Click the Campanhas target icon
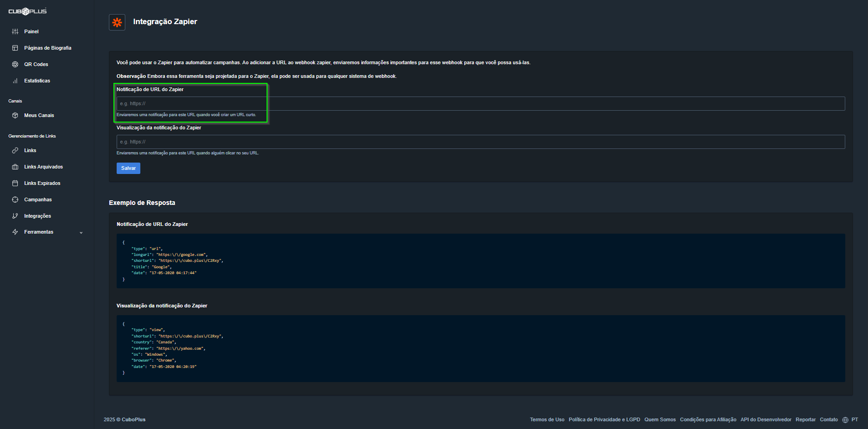The width and height of the screenshot is (868, 429). coord(15,199)
